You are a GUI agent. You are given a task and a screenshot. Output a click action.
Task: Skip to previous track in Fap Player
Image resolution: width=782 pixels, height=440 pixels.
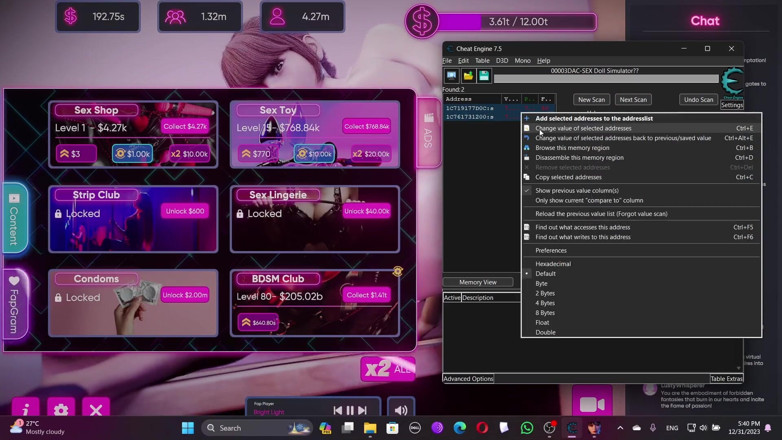338,410
